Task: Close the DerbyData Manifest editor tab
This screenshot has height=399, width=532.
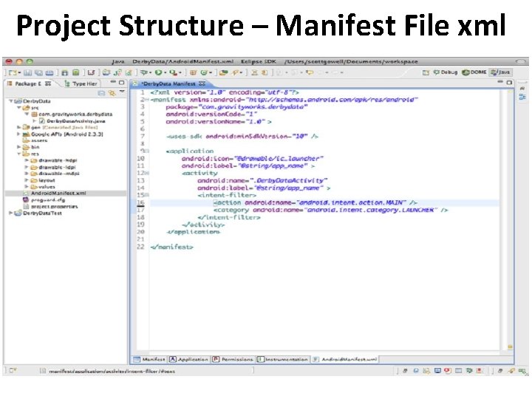Action: (x=202, y=83)
